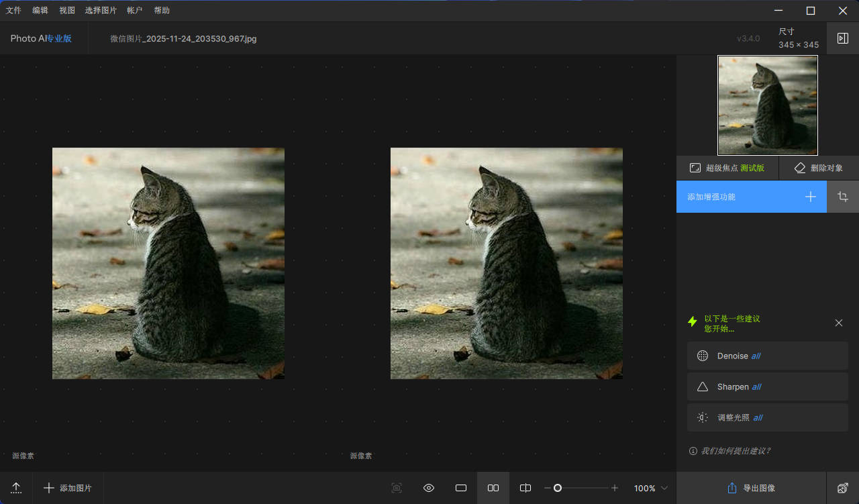Click the upload icon at bottom left

[16, 488]
